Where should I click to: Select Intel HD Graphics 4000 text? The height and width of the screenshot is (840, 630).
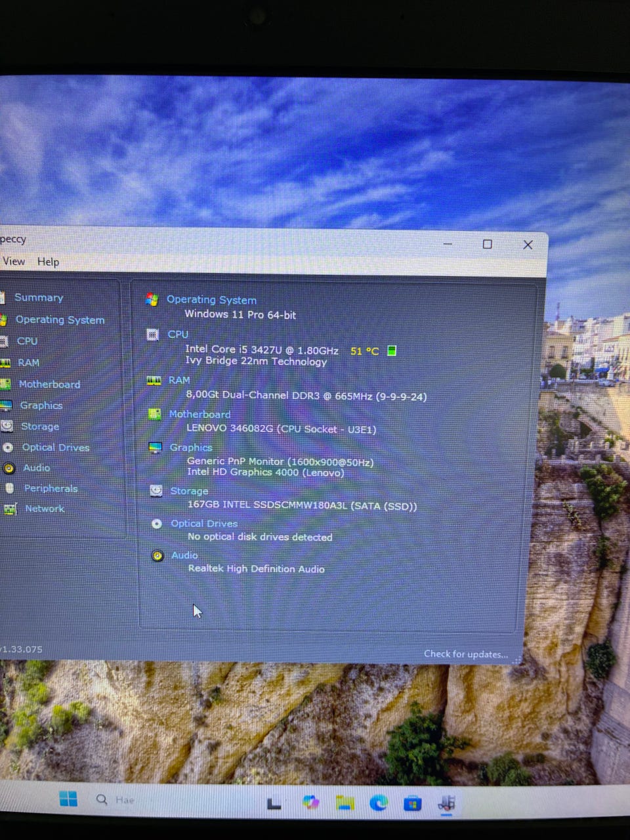tap(265, 472)
